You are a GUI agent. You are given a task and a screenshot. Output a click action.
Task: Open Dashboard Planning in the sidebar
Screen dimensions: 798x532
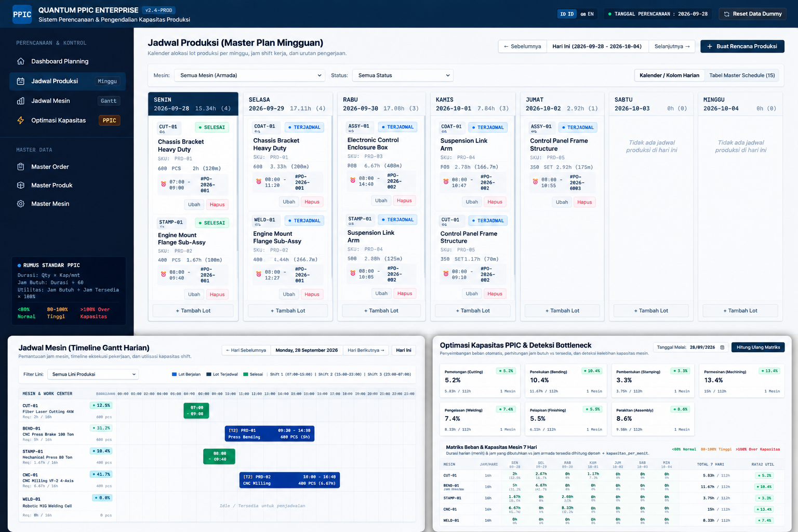(68, 61)
